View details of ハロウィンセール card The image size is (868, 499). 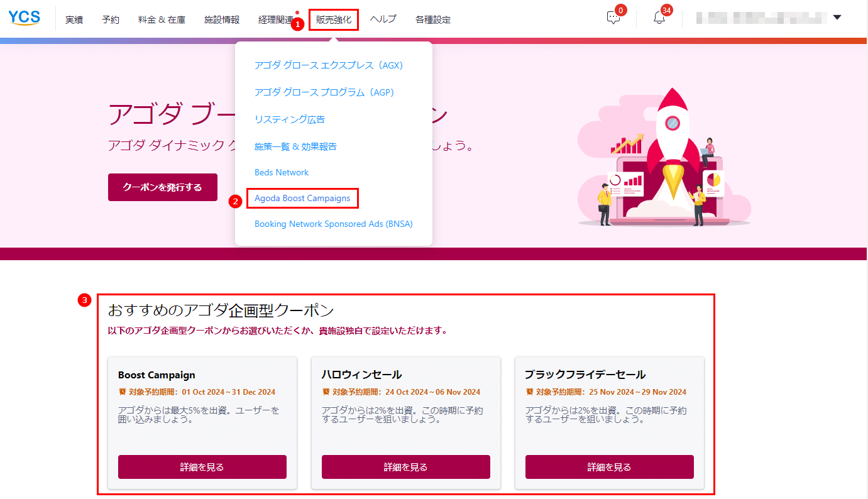point(406,467)
